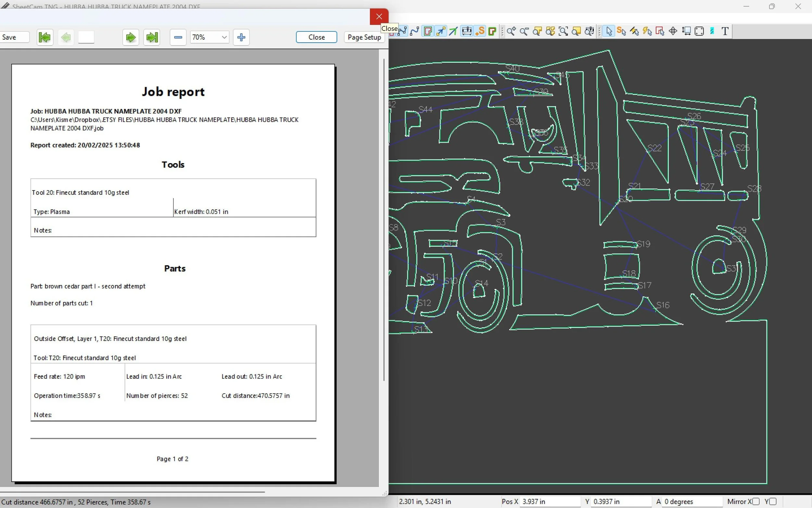Viewport: 812px width, 508px height.
Task: Jump to last report page
Action: (x=152, y=37)
